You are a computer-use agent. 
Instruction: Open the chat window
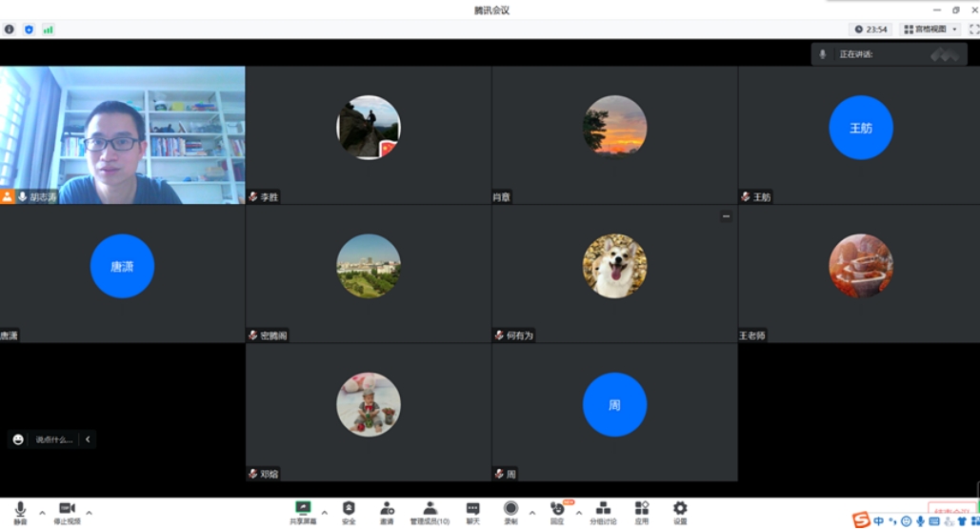[472, 511]
